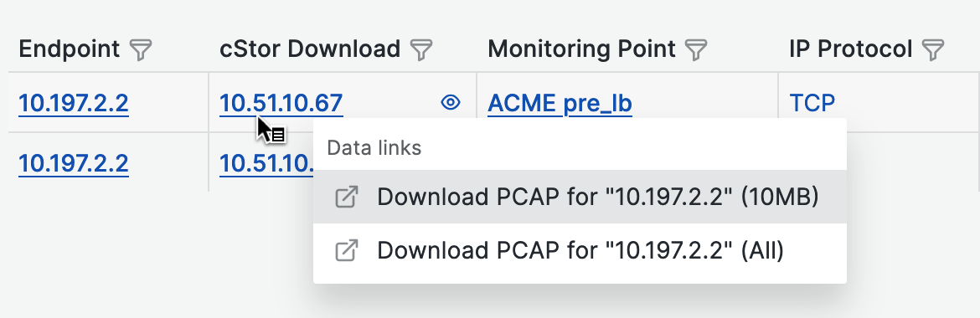Open the 10.51.10.67 cStor download link

point(281,103)
